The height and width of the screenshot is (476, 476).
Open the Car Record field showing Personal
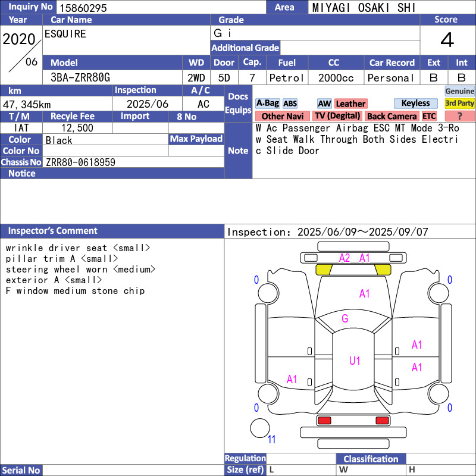[x=391, y=78]
